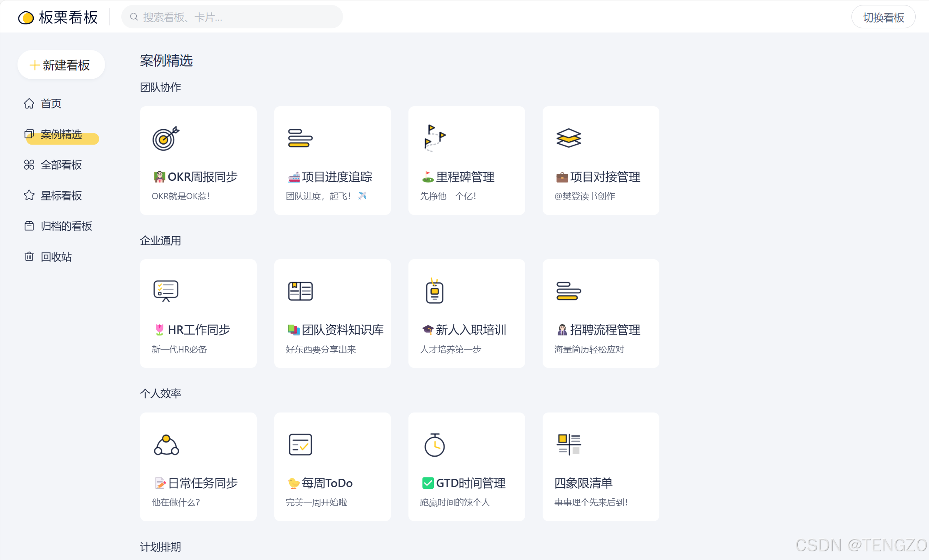
Task: Click the 新建看板 button
Action: pos(61,65)
